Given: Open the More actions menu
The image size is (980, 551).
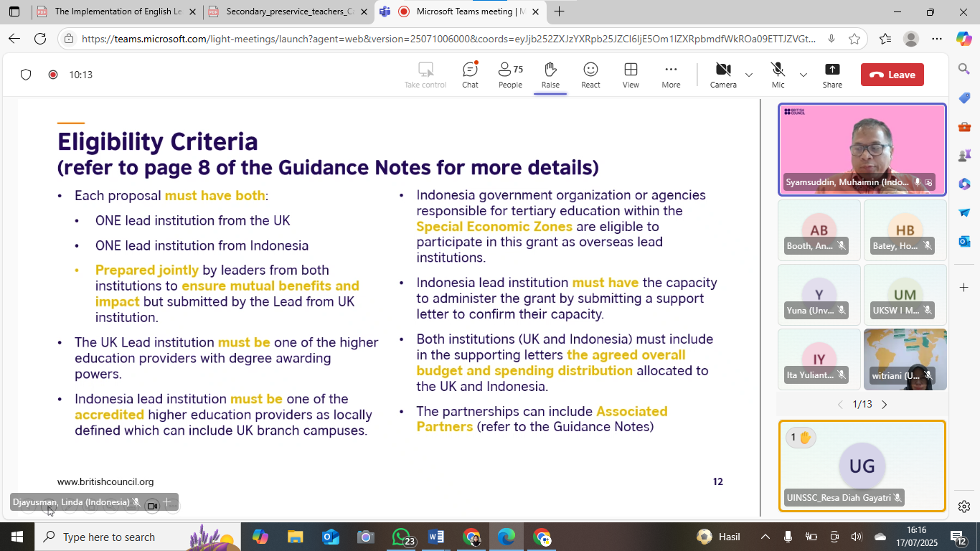Looking at the screenshot, I should pyautogui.click(x=671, y=75).
